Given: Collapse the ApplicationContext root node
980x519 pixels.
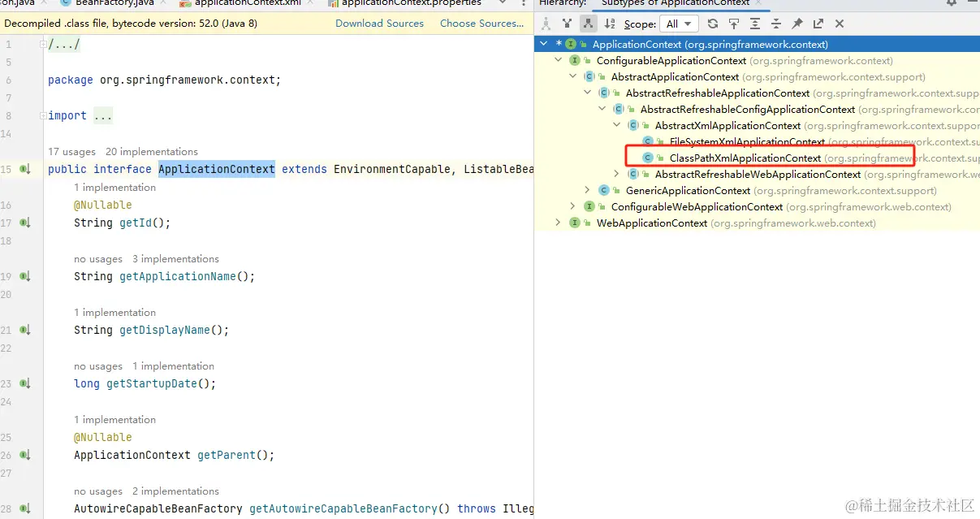Looking at the screenshot, I should (543, 44).
